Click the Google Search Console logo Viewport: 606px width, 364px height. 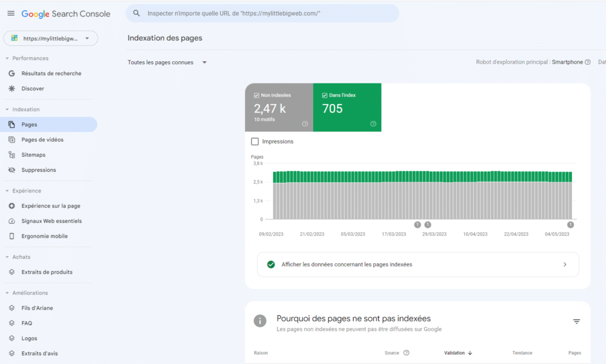65,14
